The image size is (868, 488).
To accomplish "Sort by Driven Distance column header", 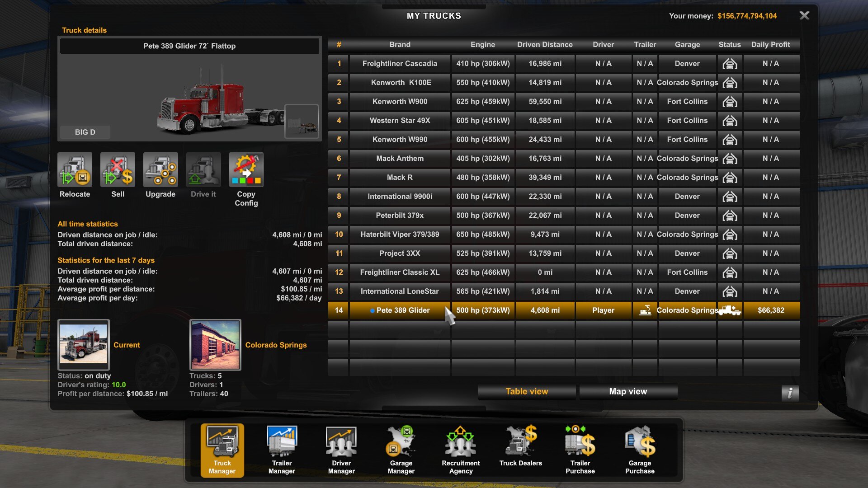I will click(545, 45).
